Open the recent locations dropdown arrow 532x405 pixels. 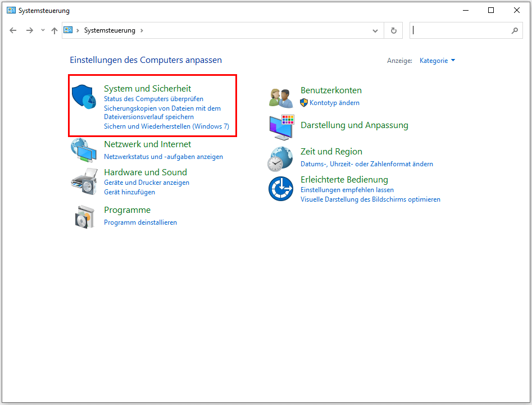coord(43,31)
